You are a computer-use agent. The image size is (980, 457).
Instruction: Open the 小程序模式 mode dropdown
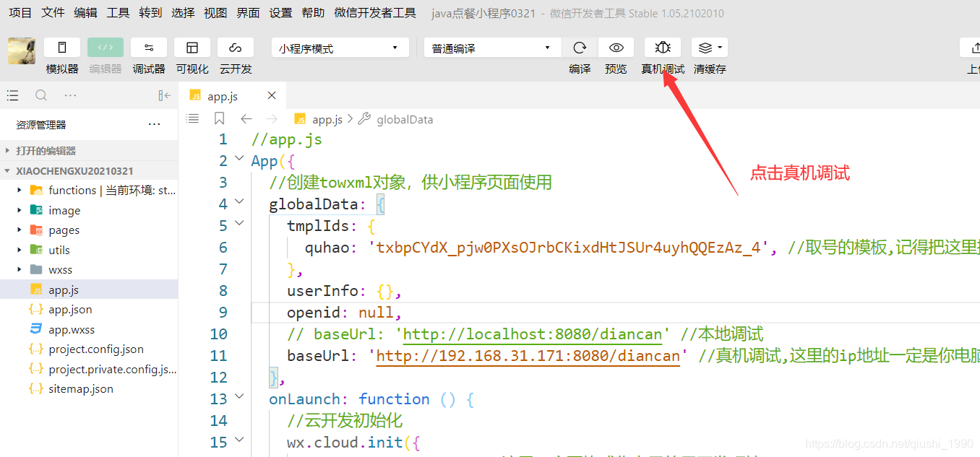[340, 48]
